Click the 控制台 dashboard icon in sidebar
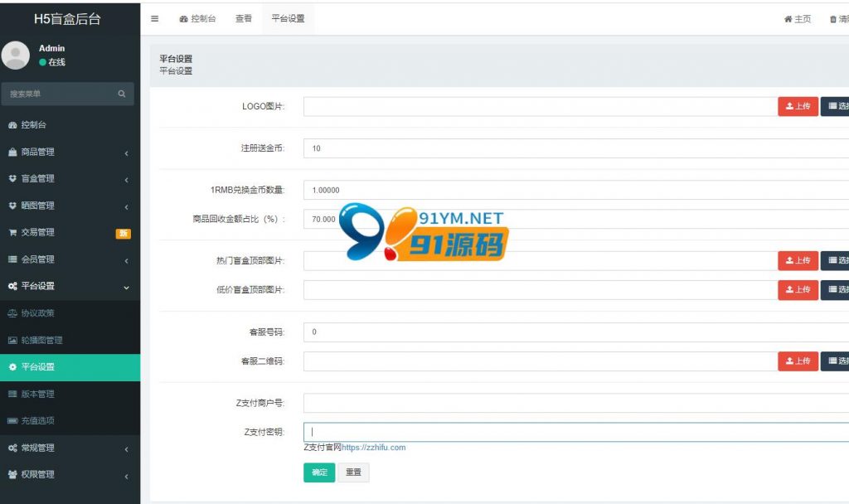Image resolution: width=849 pixels, height=504 pixels. pyautogui.click(x=12, y=125)
